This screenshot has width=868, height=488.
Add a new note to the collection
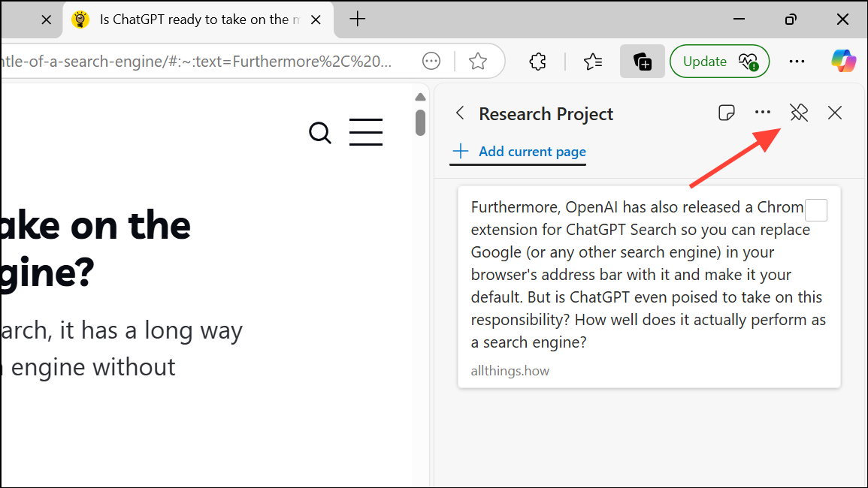pos(726,113)
